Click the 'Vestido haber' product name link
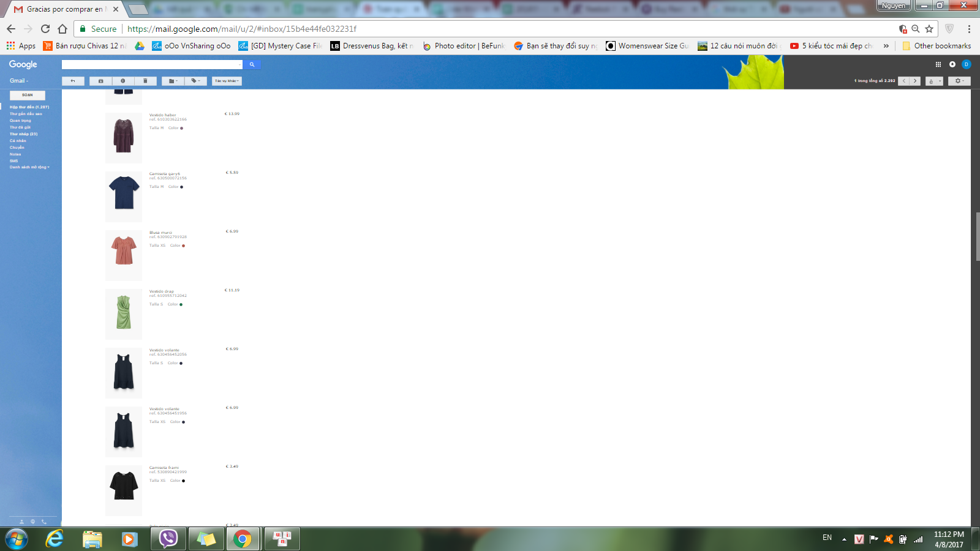Image resolution: width=980 pixels, height=551 pixels. pos(162,115)
